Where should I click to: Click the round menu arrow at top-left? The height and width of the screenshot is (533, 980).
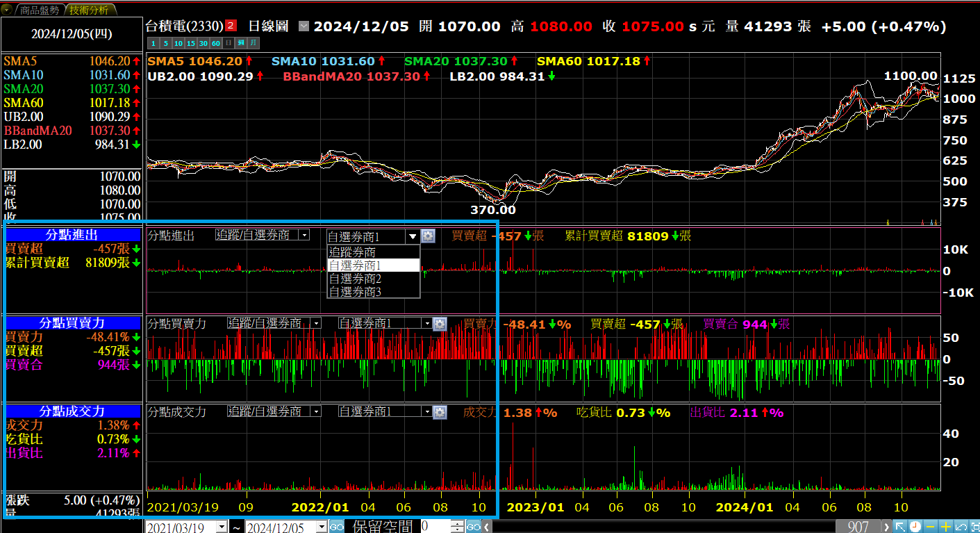[7, 10]
